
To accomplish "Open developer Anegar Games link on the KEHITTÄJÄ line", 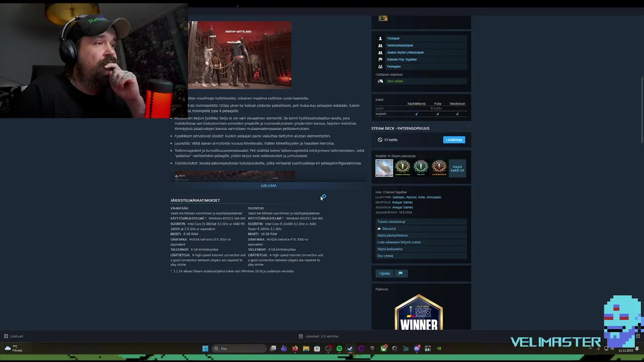I will pos(403,202).
